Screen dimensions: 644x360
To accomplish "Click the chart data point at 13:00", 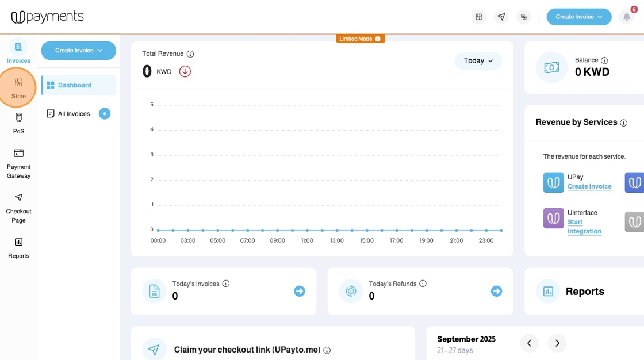I will tap(337, 231).
